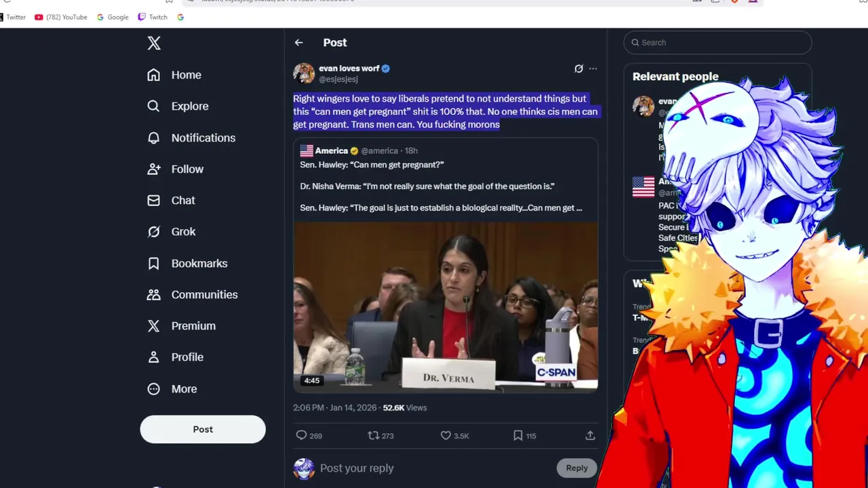This screenshot has height=488, width=868.
Task: Click the Premium label in the sidebar
Action: 193,326
